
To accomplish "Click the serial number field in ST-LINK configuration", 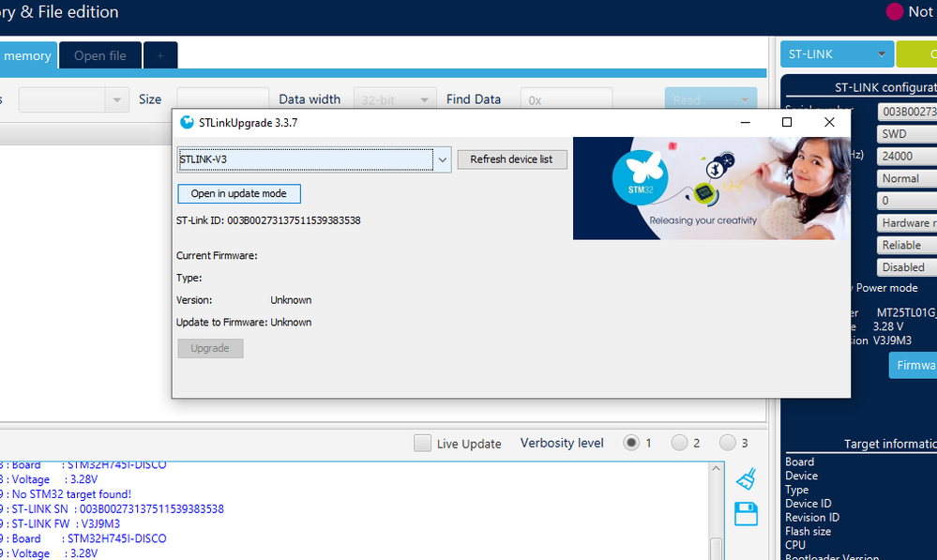I will click(x=907, y=112).
